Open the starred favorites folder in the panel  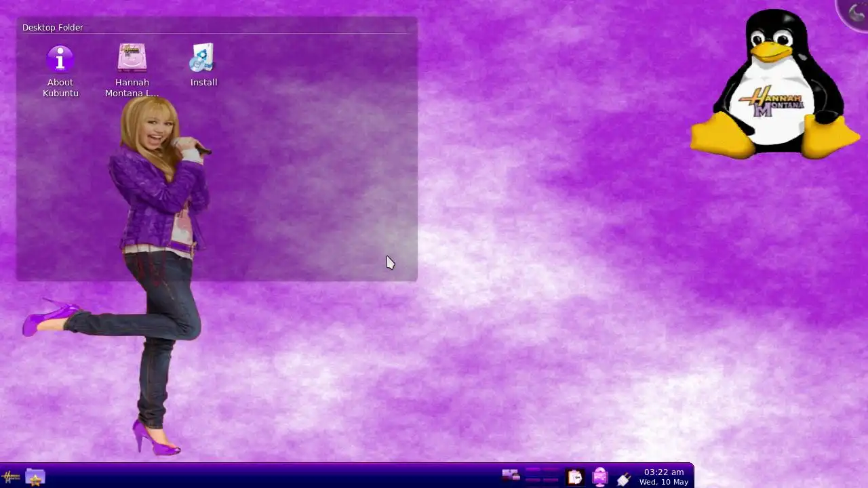click(35, 477)
